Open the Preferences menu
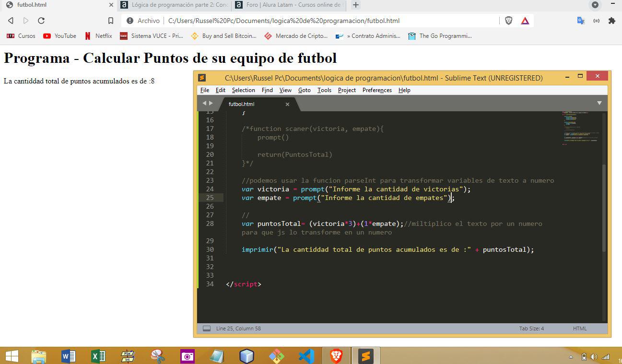622x364 pixels. (x=377, y=90)
